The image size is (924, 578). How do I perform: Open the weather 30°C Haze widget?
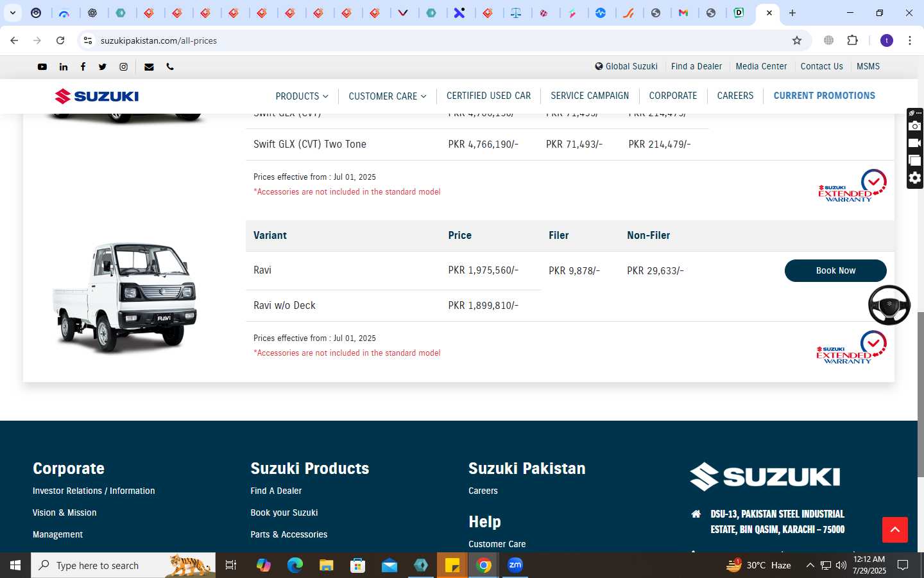pyautogui.click(x=758, y=565)
